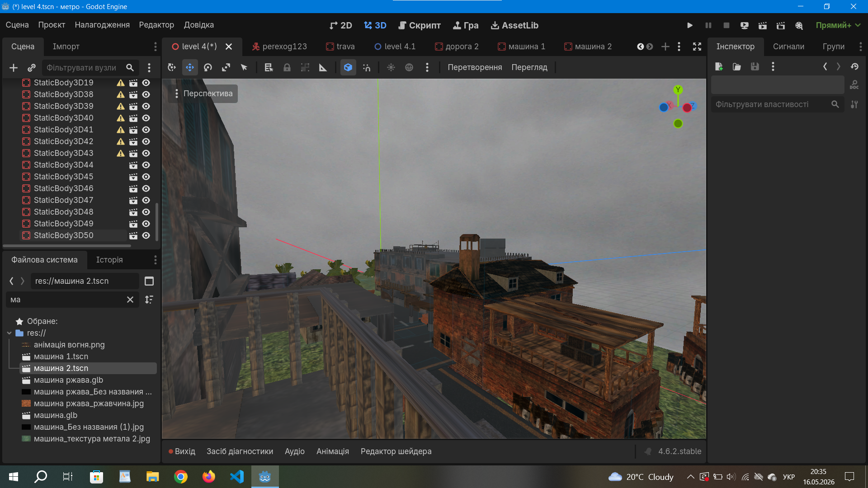This screenshot has height=488, width=868.
Task: Switch to the Скрипт workspace
Action: tap(420, 25)
